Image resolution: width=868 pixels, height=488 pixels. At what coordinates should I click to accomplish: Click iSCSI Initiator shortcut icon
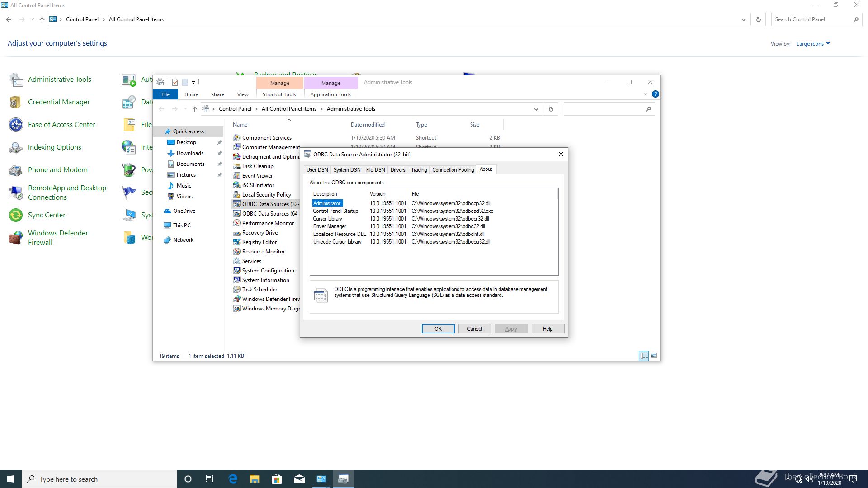click(236, 185)
